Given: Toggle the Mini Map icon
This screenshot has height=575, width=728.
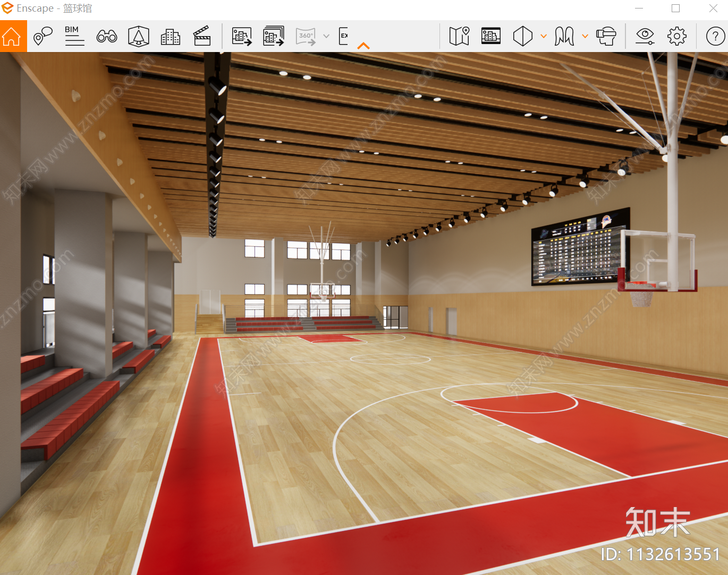Looking at the screenshot, I should pyautogui.click(x=459, y=36).
